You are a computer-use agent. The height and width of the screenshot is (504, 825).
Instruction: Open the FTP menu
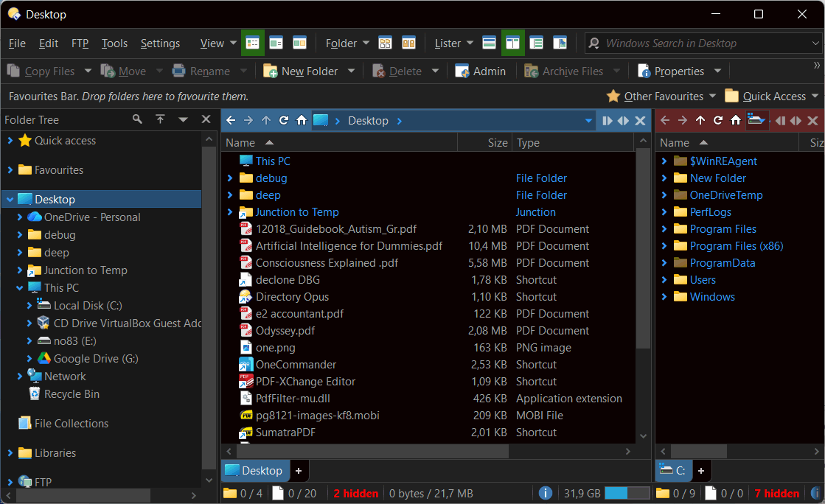point(80,43)
